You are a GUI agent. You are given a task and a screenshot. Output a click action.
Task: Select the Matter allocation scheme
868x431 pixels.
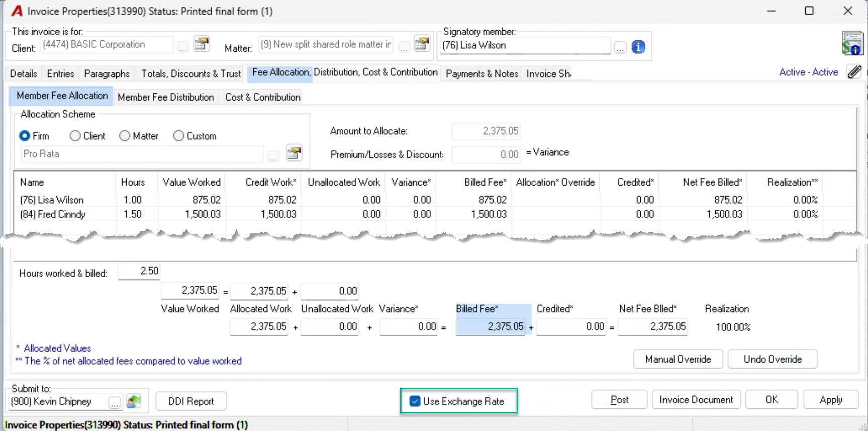(x=139, y=136)
